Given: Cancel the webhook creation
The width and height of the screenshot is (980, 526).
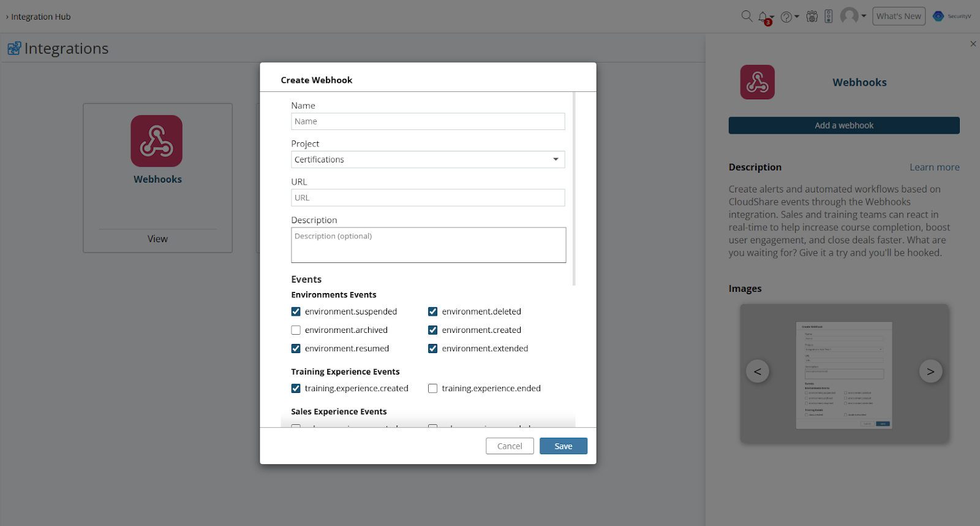Looking at the screenshot, I should point(510,446).
